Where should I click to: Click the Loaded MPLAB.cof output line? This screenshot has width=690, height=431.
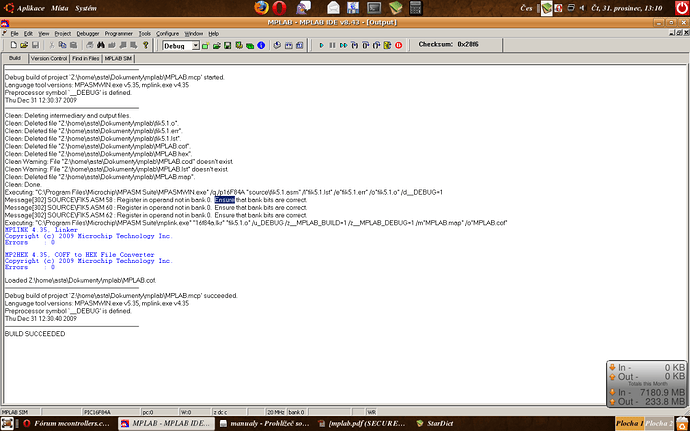coord(80,280)
